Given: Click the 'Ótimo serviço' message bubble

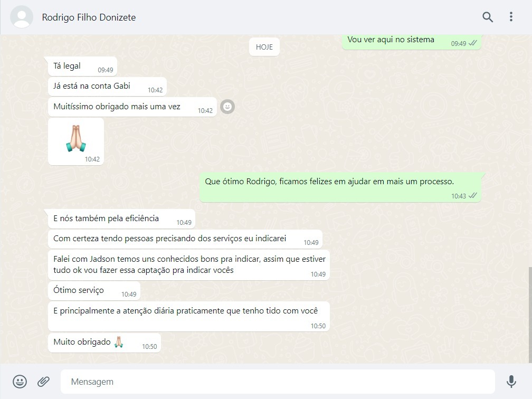Looking at the screenshot, I should point(94,291).
